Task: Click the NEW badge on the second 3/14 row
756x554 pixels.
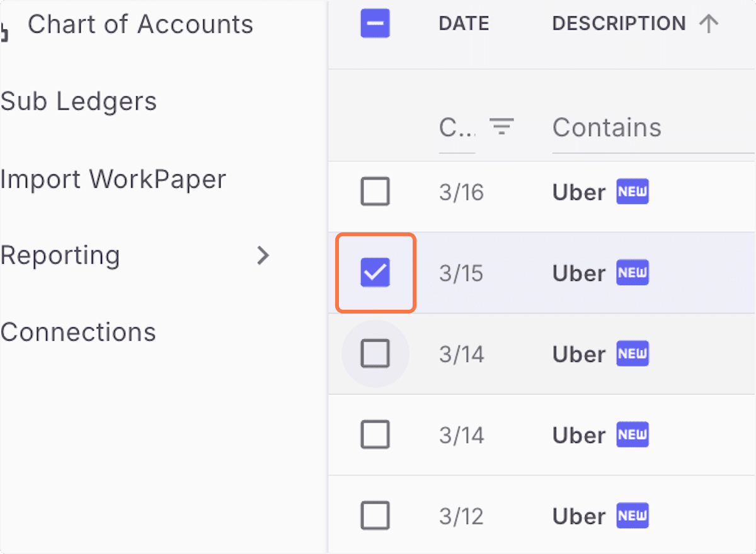Action: [632, 434]
